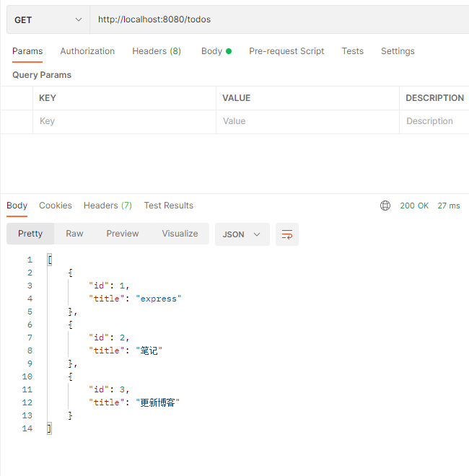Click the VALUE column header

237,98
